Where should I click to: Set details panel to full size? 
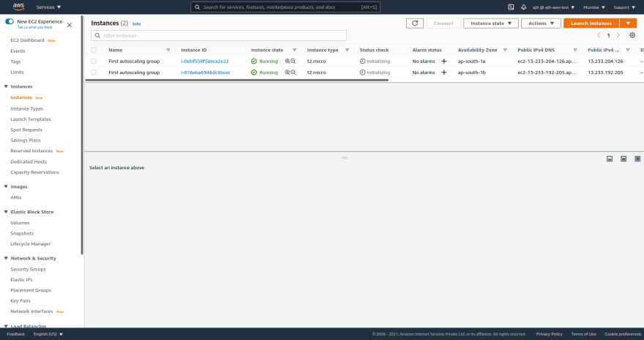click(637, 159)
